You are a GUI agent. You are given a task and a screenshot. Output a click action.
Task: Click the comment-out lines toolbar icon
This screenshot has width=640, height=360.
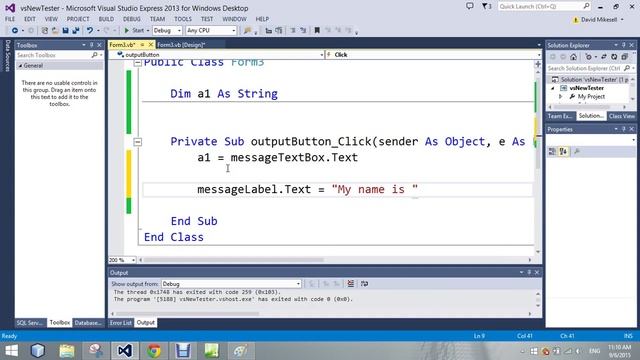pyautogui.click(x=293, y=31)
